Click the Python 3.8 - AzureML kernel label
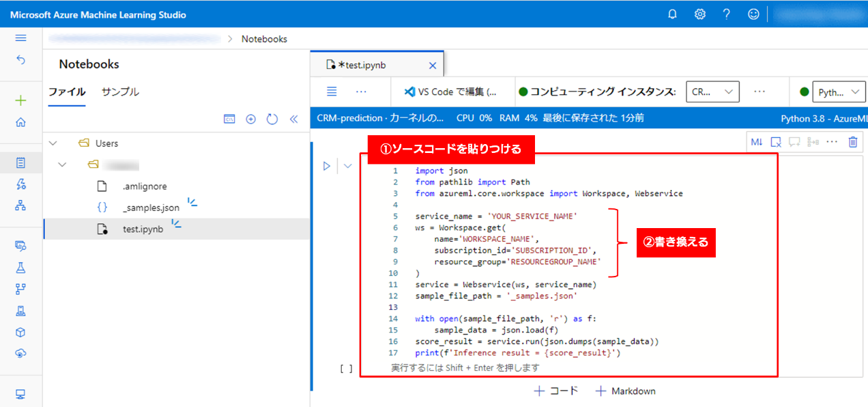868x407 pixels. click(824, 118)
